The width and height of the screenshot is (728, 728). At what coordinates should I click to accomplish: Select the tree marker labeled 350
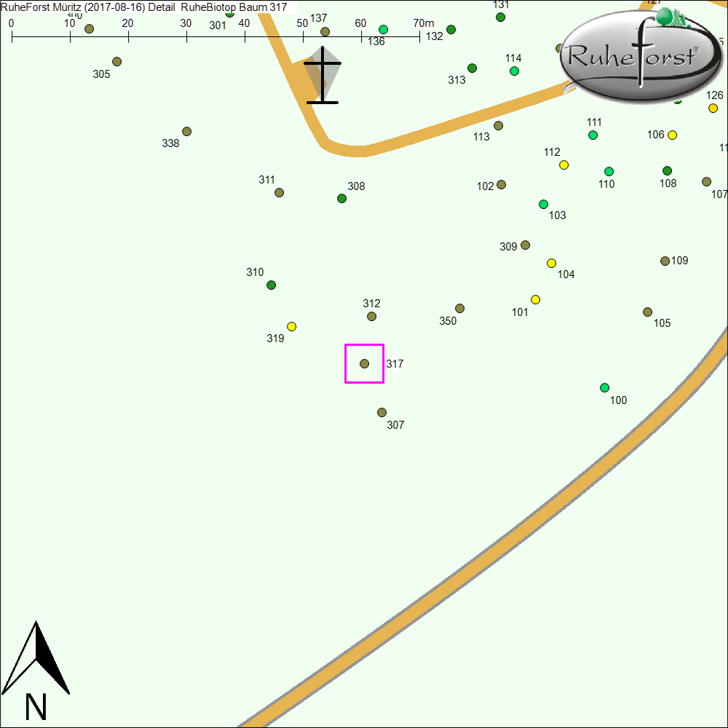pyautogui.click(x=459, y=308)
